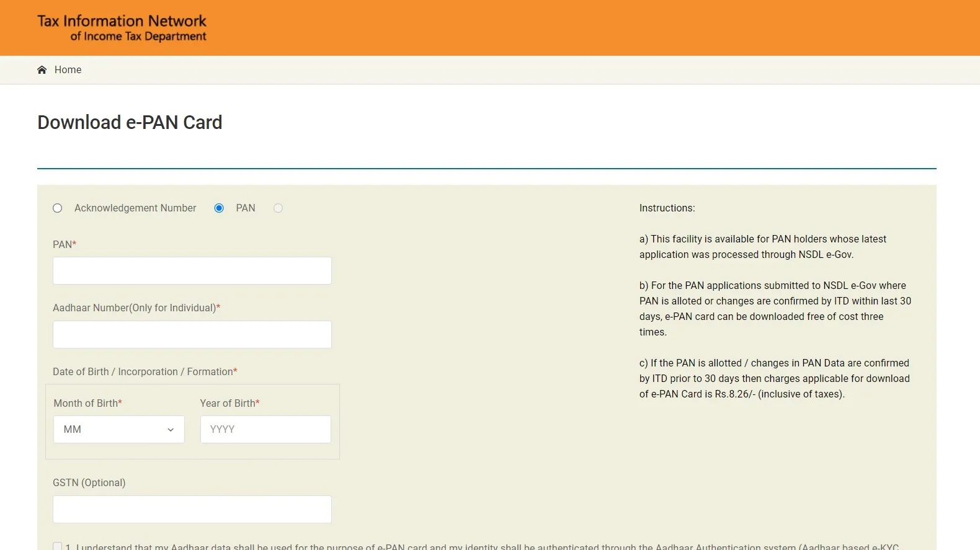Viewport: 980px width, 550px height.
Task: Select the PAN radio button
Action: pyautogui.click(x=219, y=208)
